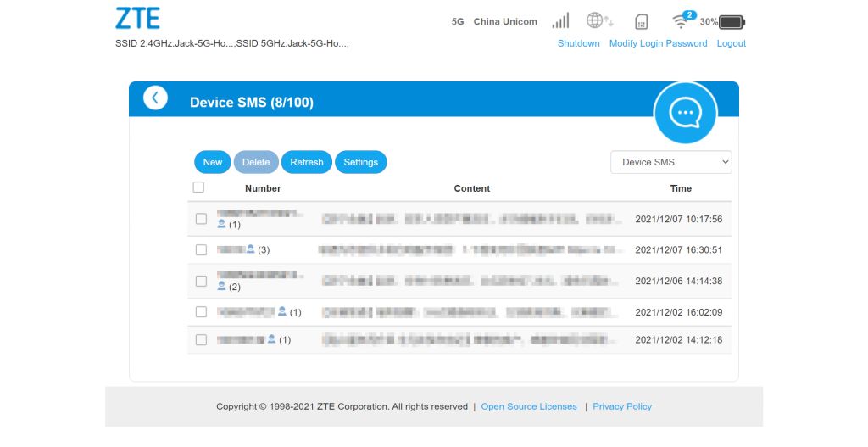868x447 pixels.
Task: Open Modify Login Password link
Action: pos(658,43)
